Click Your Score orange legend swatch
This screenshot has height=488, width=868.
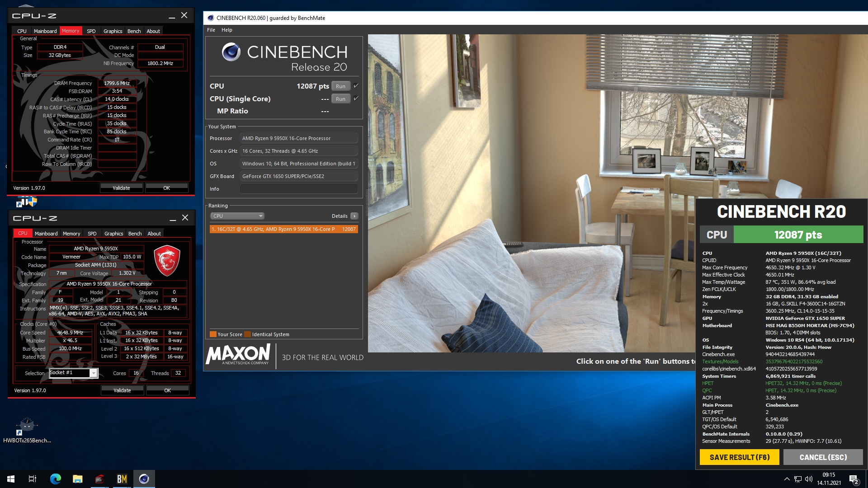pos(213,334)
